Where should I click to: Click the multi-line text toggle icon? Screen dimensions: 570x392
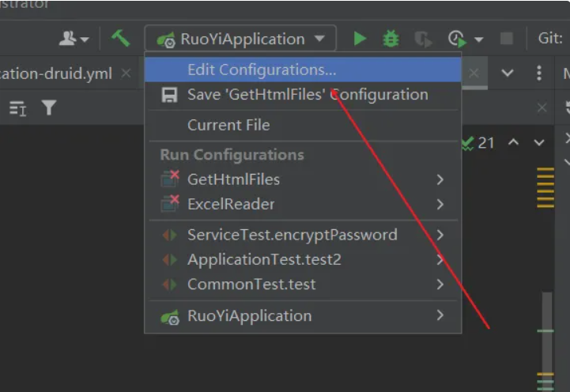click(17, 108)
